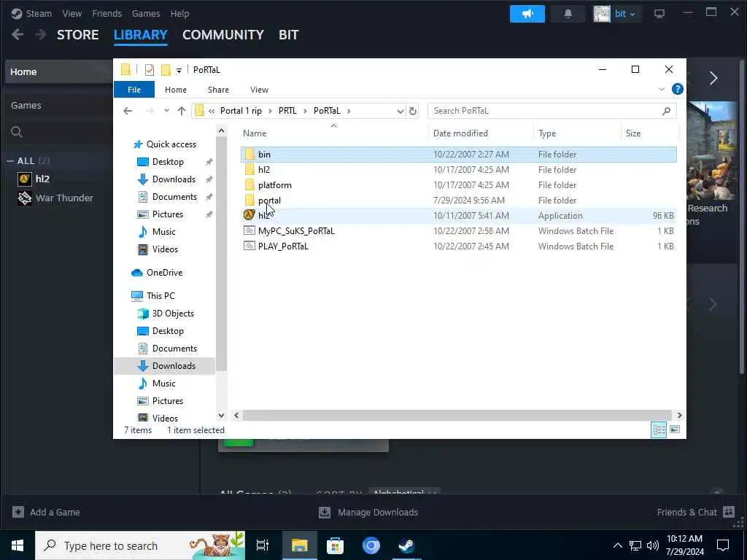Open the Steam Friends menu
This screenshot has width=747, height=560.
pos(107,13)
